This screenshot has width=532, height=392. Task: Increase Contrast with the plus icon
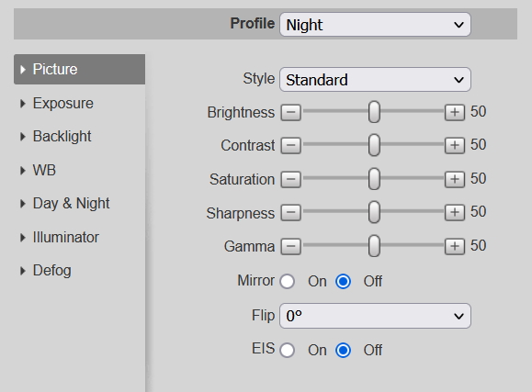tap(455, 145)
